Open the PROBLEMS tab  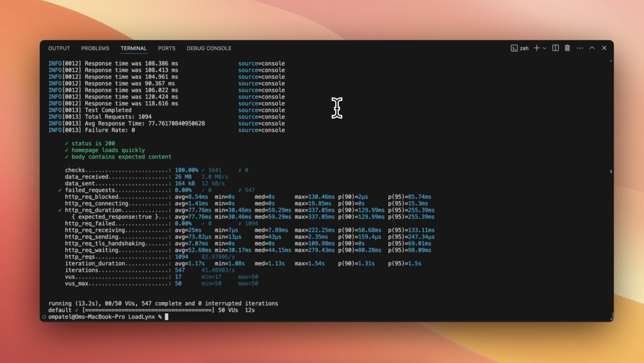pos(95,48)
